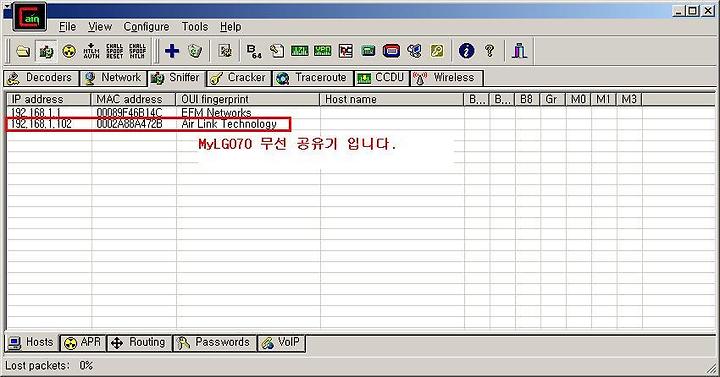720x377 pixels.
Task: Open the Hash Calculator icon
Action: click(368, 51)
